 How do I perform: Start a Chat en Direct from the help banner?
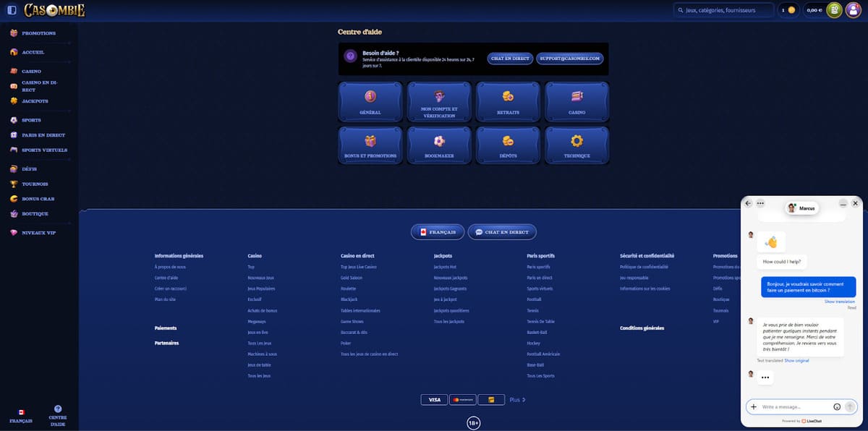point(509,58)
